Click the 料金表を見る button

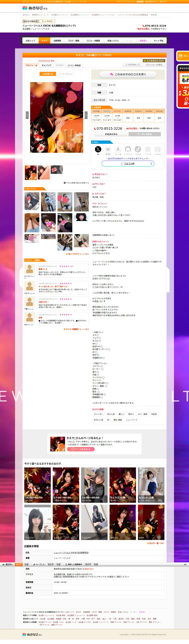pos(111,134)
